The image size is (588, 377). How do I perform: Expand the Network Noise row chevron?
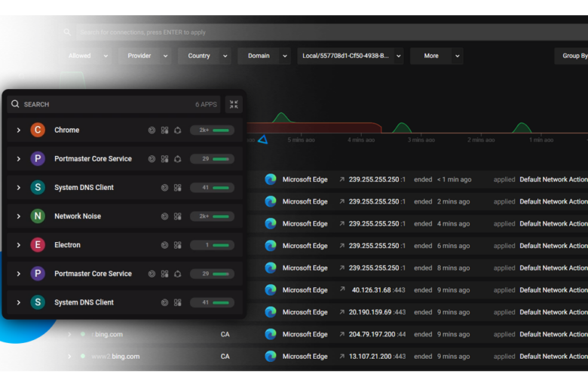coord(18,216)
